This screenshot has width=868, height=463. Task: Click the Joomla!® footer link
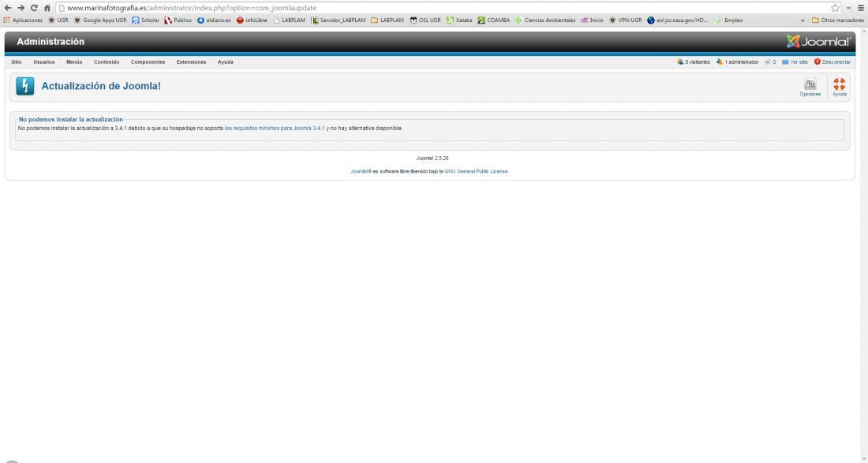(361, 171)
